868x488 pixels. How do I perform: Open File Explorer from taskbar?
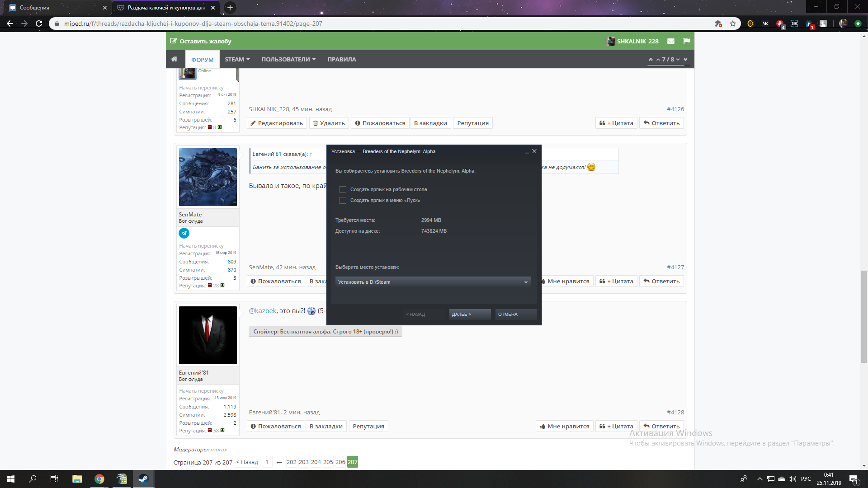click(77, 479)
